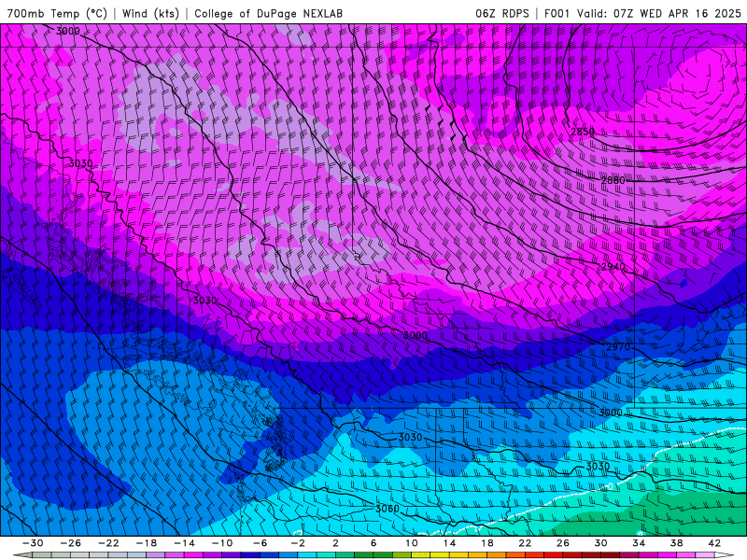The image size is (747, 560).
Task: Click the -30 color scale label
Action: point(33,543)
